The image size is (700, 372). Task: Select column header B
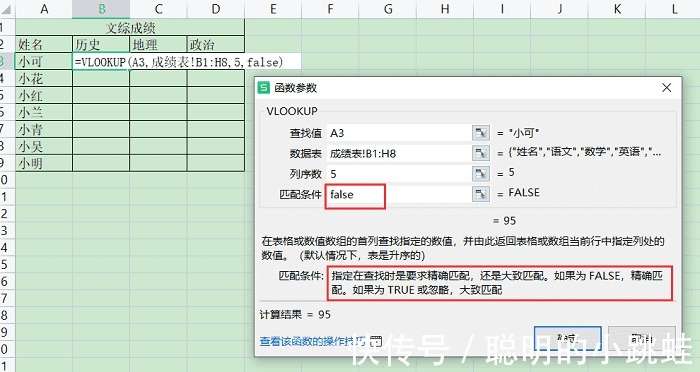pos(101,9)
